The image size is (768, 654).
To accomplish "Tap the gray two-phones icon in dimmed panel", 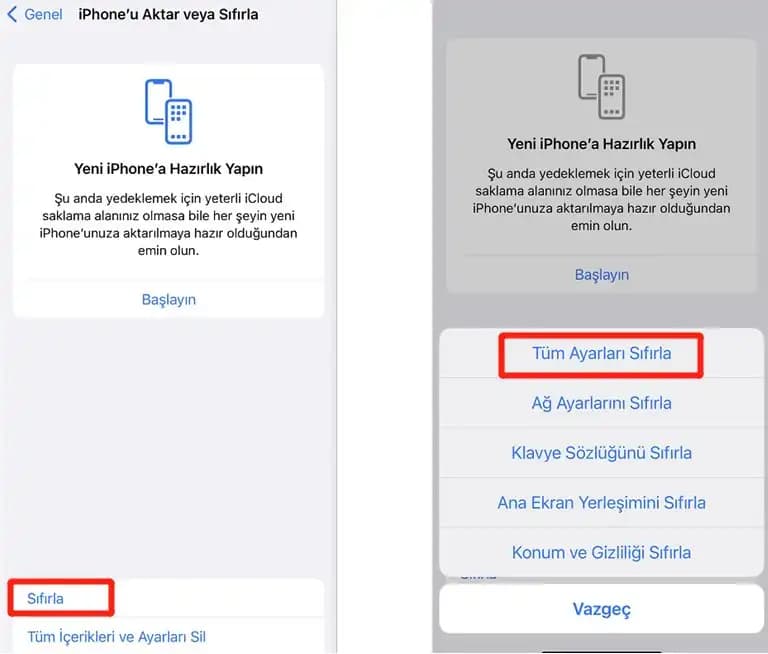I will click(601, 87).
